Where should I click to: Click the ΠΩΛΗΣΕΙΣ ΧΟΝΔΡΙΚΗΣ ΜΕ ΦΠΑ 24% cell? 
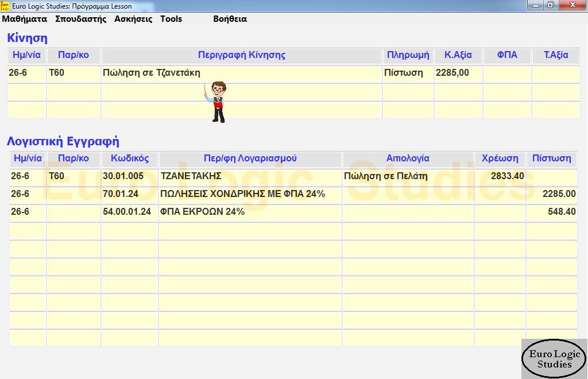250,195
